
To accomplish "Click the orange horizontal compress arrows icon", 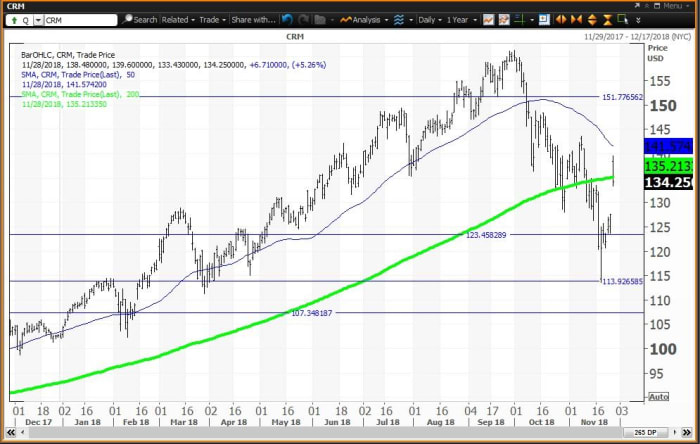I will 576,20.
